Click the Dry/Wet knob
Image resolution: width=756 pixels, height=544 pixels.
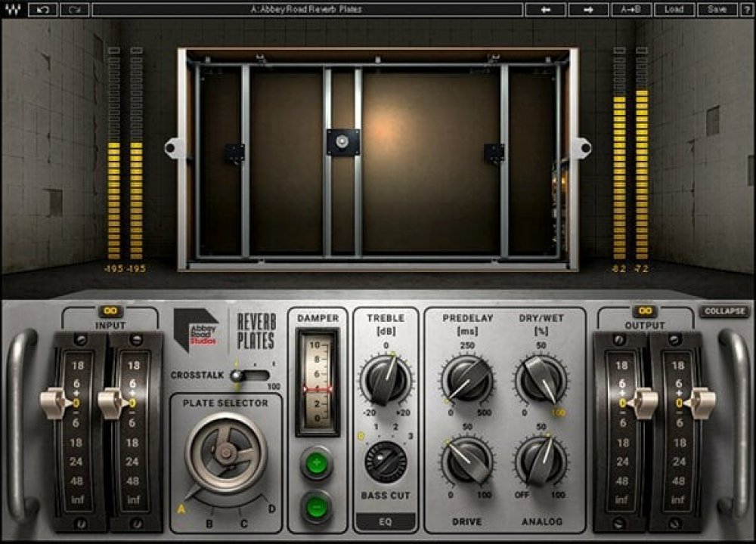coord(541,379)
